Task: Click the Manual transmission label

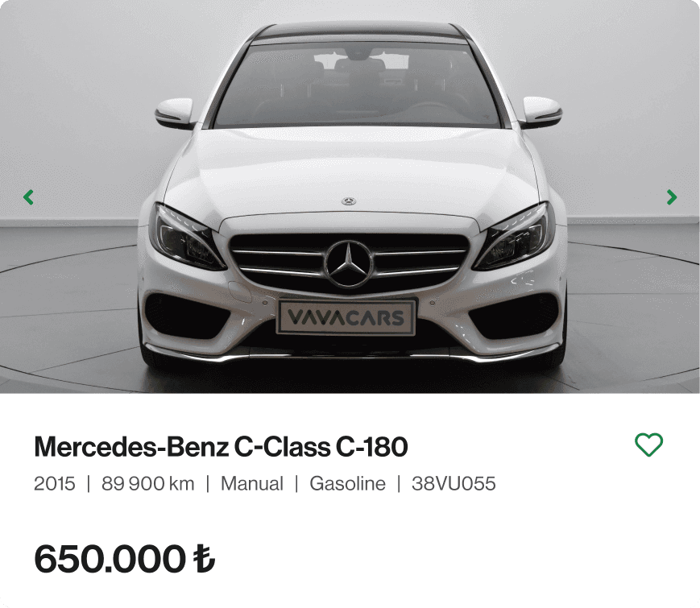Action: tap(252, 483)
